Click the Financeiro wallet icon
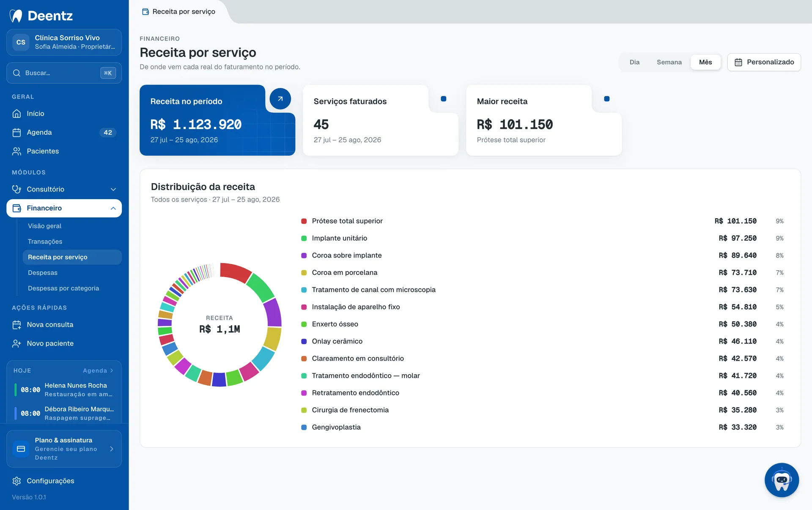The image size is (812, 510). [x=16, y=208]
